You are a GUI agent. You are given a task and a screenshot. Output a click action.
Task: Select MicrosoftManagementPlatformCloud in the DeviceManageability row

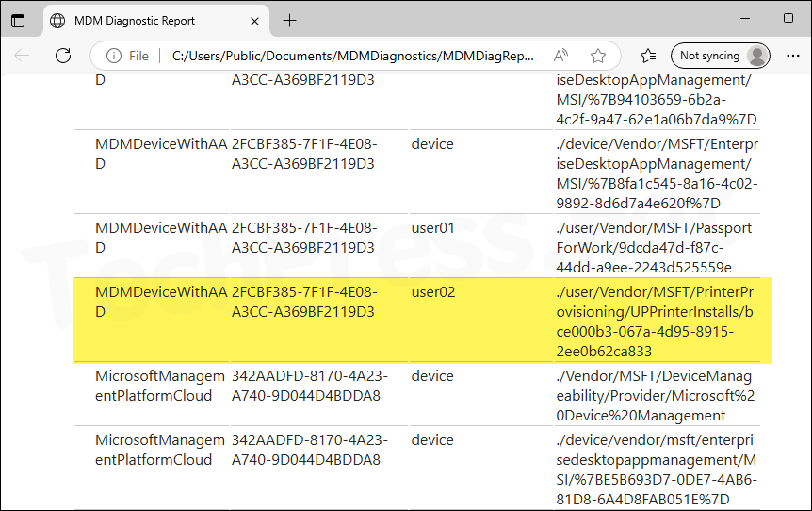(x=160, y=387)
